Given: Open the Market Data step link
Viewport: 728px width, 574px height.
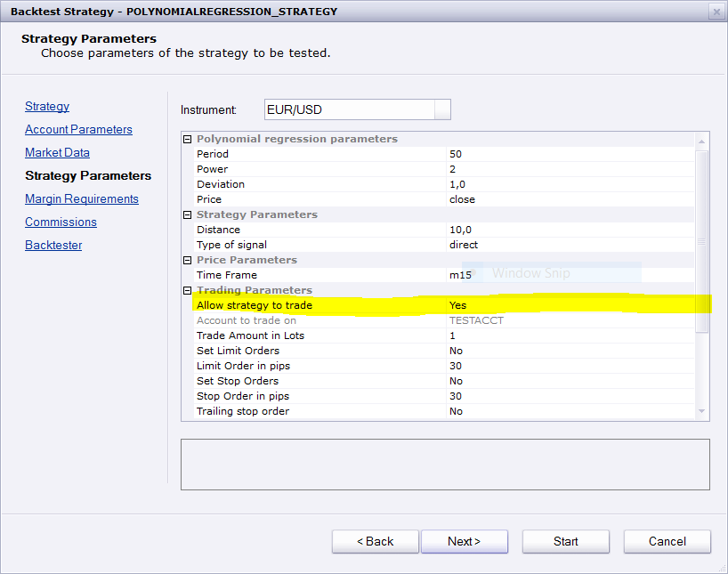Looking at the screenshot, I should 57,153.
